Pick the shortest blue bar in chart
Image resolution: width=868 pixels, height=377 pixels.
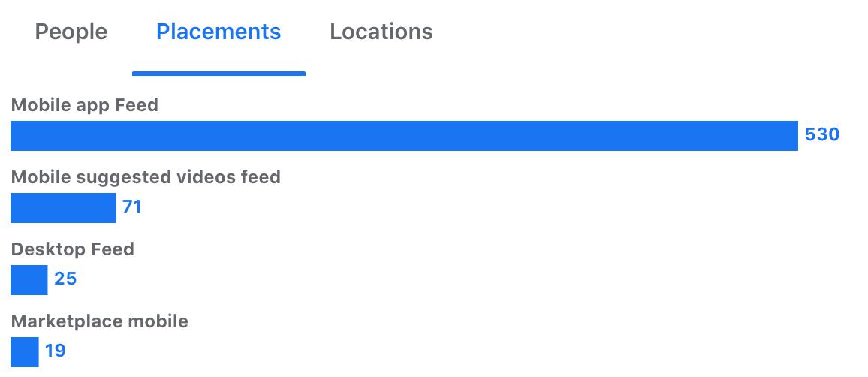pyautogui.click(x=24, y=352)
